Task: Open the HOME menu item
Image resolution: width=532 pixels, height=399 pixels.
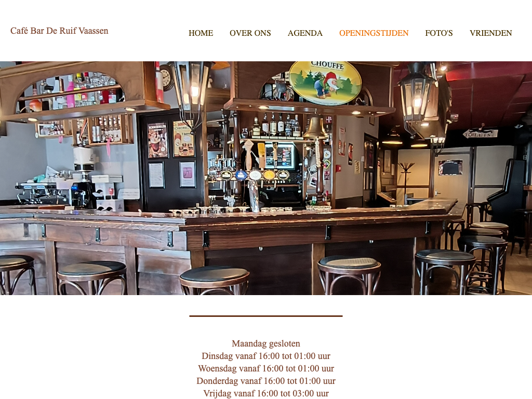Action: point(201,33)
